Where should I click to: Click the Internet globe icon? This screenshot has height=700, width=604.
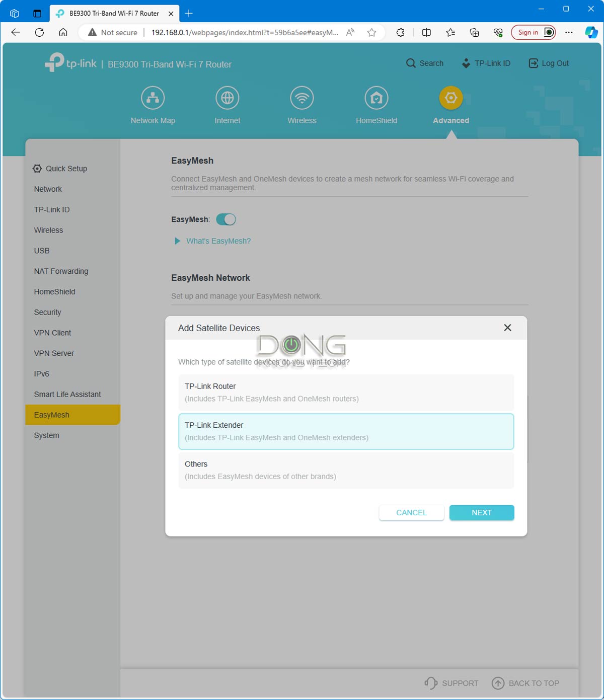[227, 98]
